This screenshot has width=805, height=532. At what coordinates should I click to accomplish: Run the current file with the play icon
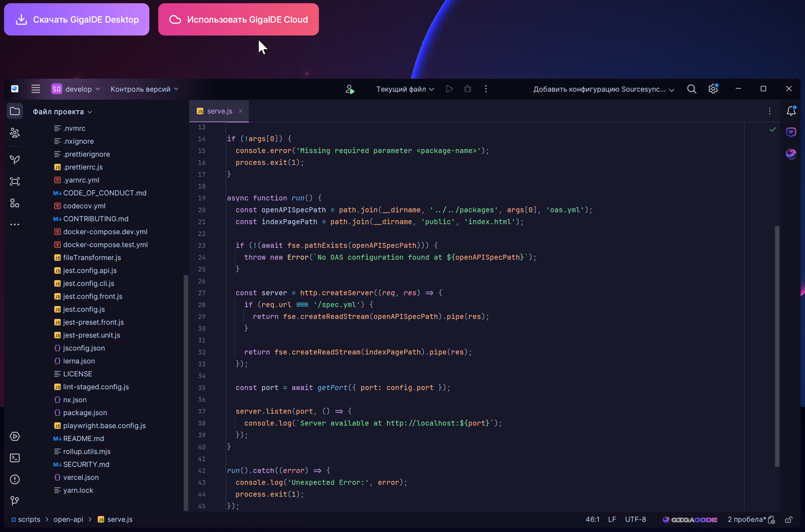pyautogui.click(x=449, y=89)
